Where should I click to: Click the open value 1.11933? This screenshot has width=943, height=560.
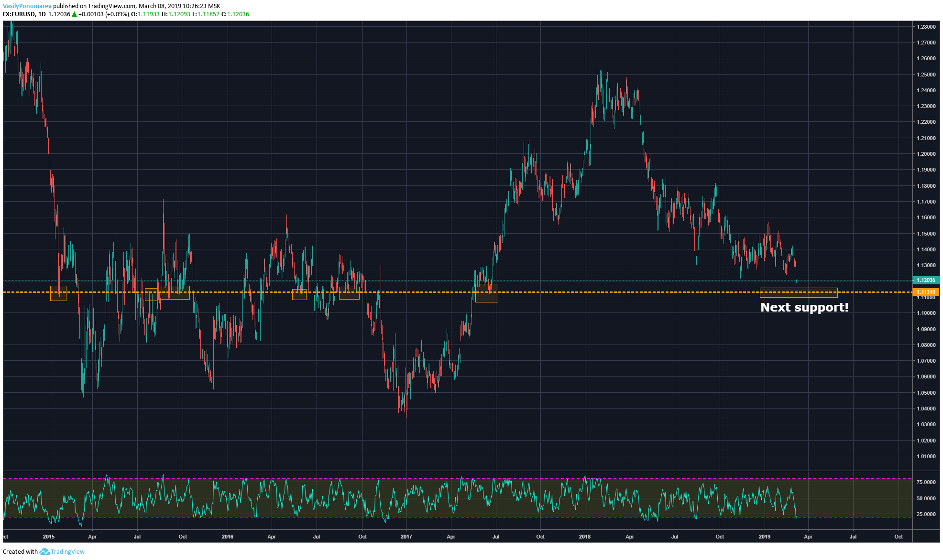tap(149, 14)
